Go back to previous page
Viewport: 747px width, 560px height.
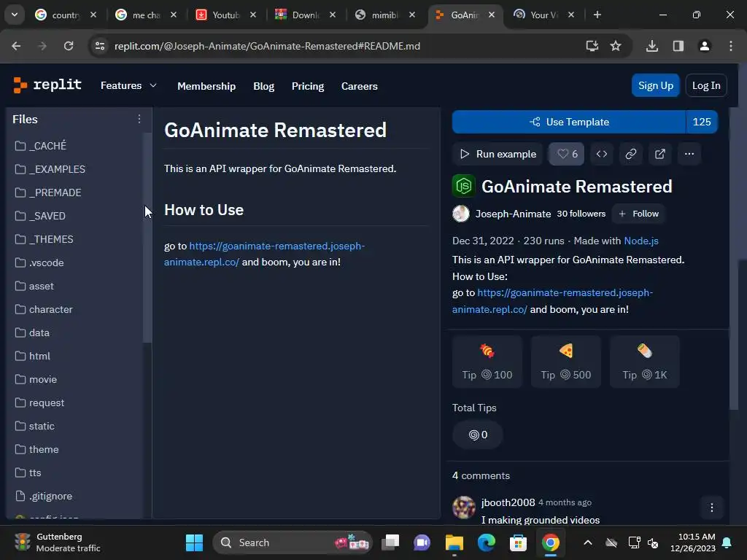point(16,46)
